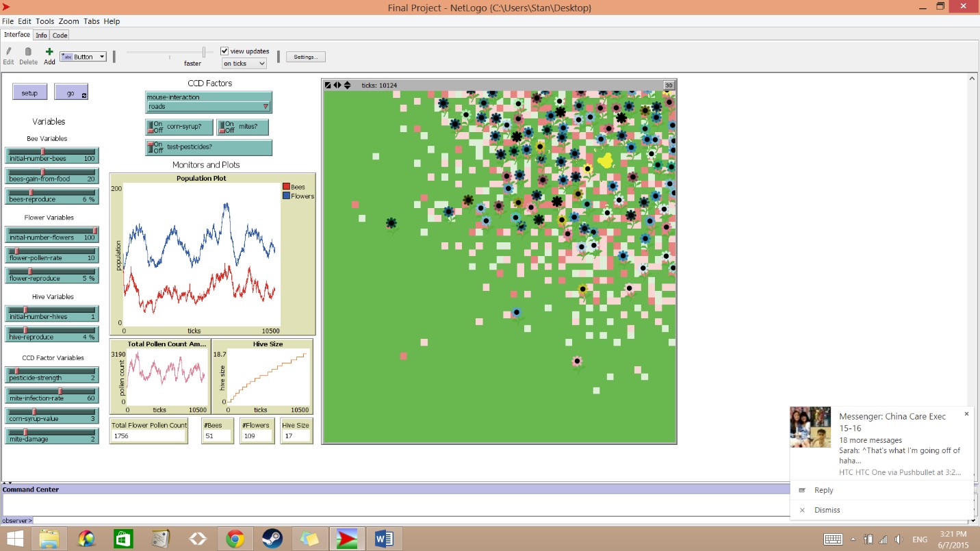The width and height of the screenshot is (980, 551).
Task: Click the Delete trash icon
Action: (28, 52)
